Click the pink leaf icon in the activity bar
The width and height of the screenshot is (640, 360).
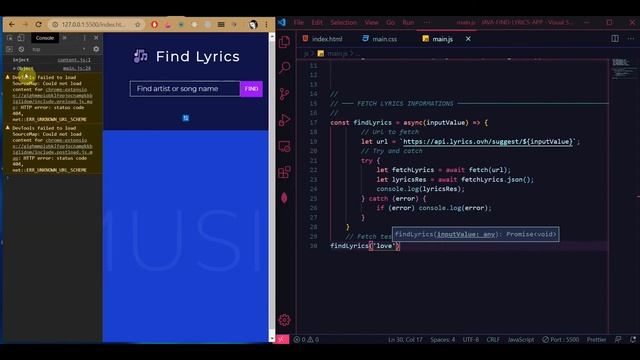(284, 198)
